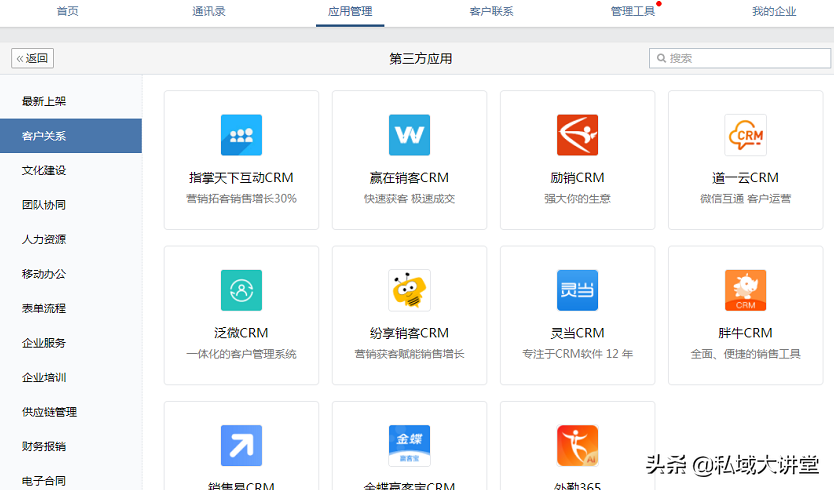
Task: Select the 灵当CRM blue icon
Action: point(577,290)
